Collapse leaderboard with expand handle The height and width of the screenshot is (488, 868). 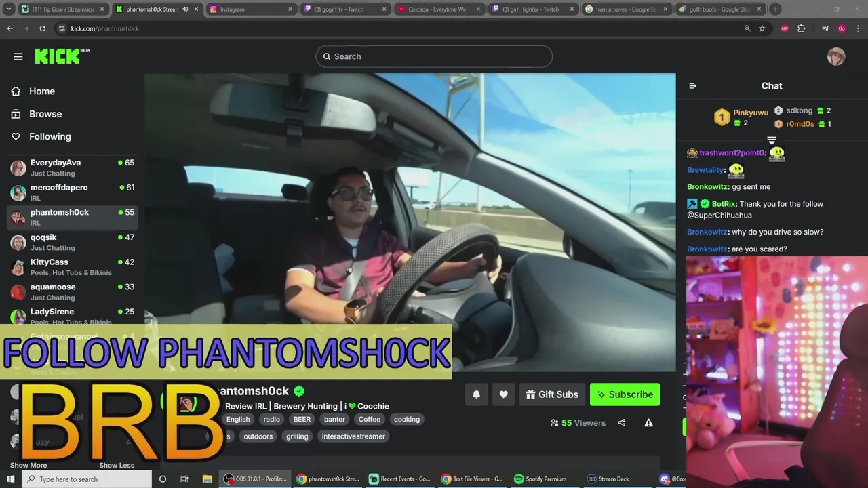[772, 140]
